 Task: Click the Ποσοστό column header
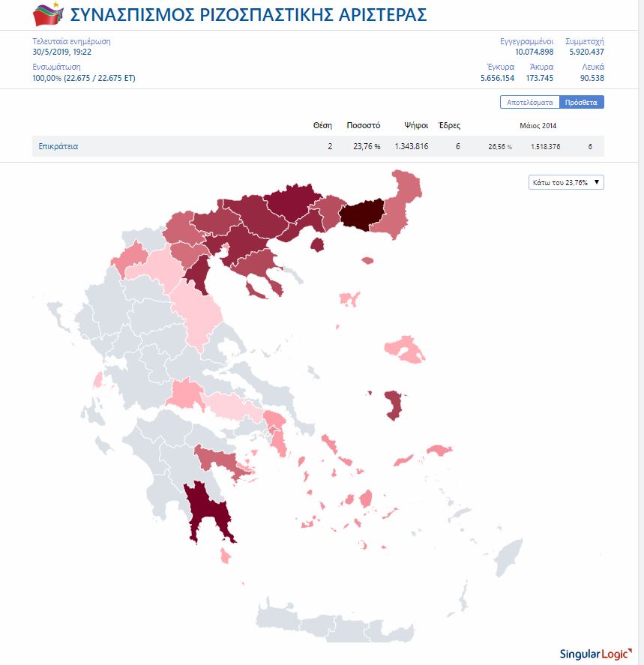coord(363,125)
